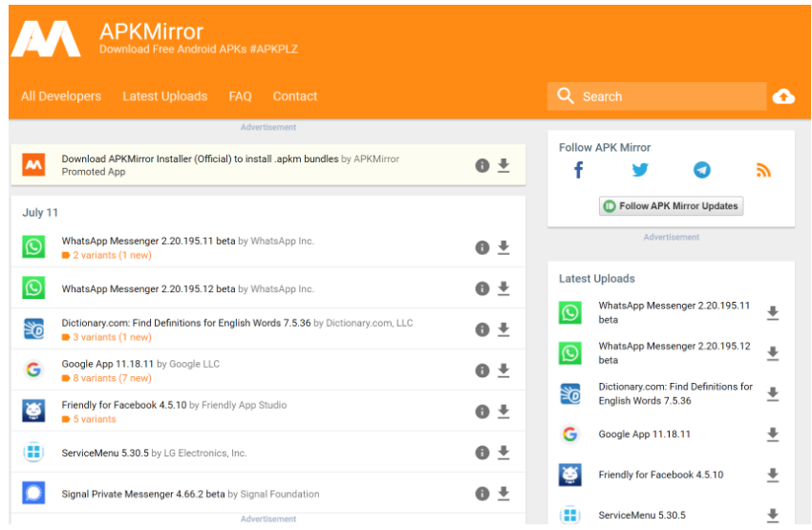Image resolution: width=812 pixels, height=530 pixels.
Task: Show info for APKMirror Installer promoted app
Action: click(x=482, y=165)
